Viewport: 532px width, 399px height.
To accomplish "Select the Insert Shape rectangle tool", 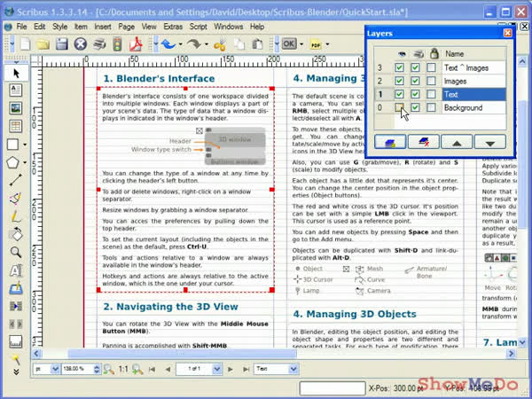I will click(13, 145).
